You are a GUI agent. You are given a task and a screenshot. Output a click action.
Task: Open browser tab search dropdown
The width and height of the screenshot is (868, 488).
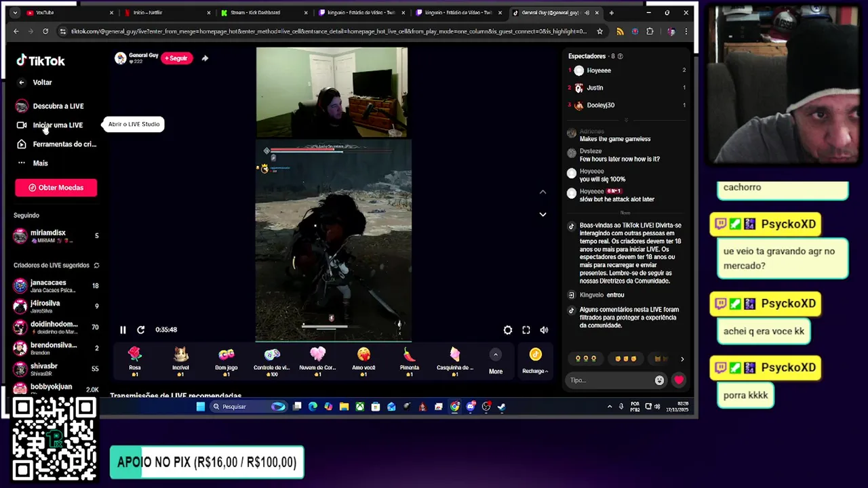pos(14,12)
